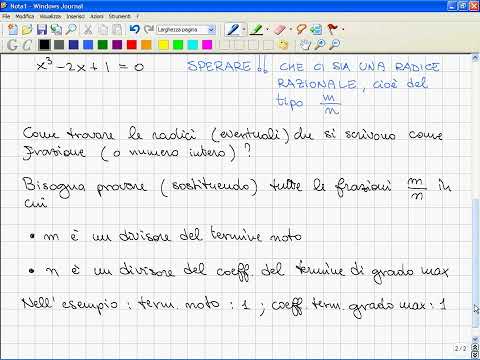Select the green Highlighter tool

pos(257,30)
